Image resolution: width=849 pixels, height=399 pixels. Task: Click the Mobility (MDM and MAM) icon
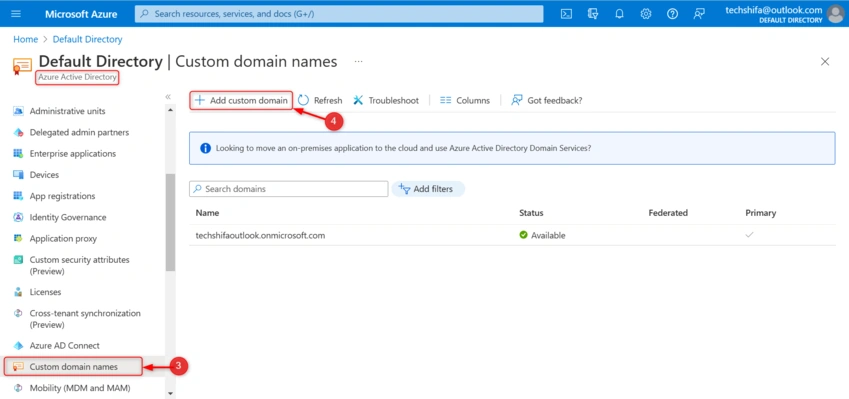(18, 388)
